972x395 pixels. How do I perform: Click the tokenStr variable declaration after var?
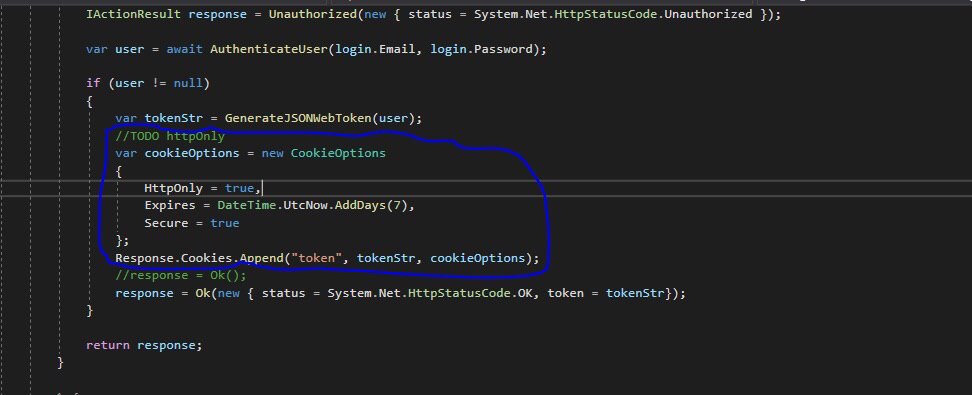click(174, 118)
